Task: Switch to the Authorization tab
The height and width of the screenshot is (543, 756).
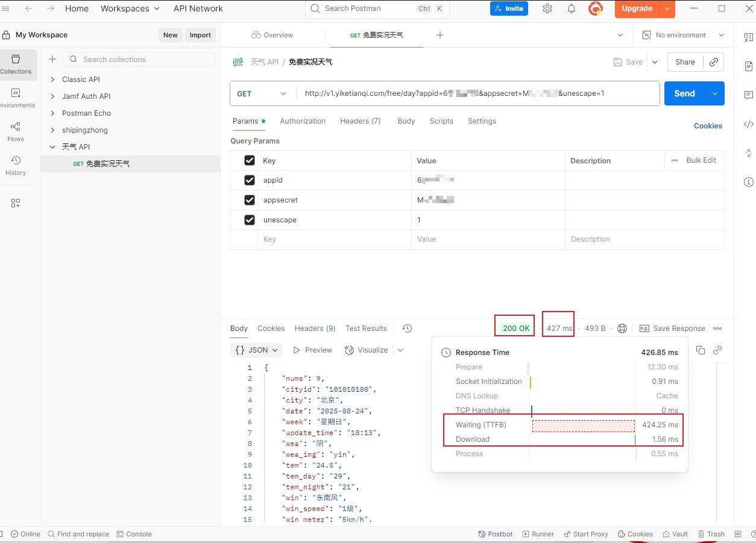Action: 303,121
